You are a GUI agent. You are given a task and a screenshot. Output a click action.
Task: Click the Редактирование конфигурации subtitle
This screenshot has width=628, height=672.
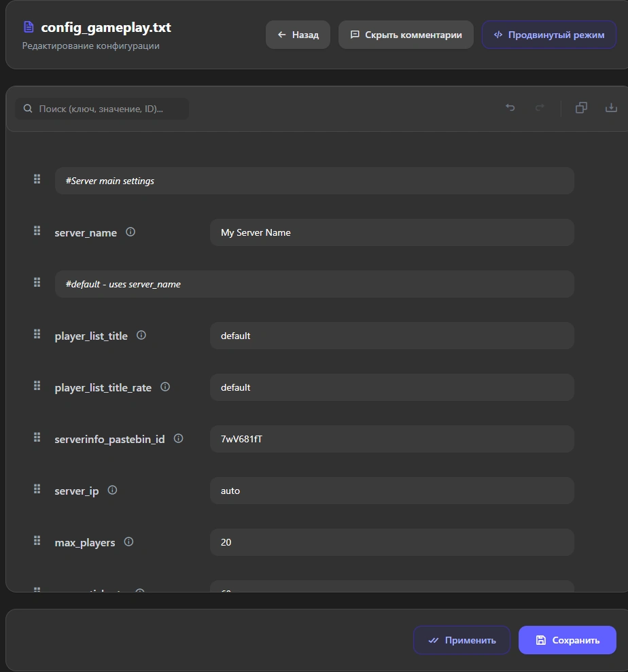[91, 46]
